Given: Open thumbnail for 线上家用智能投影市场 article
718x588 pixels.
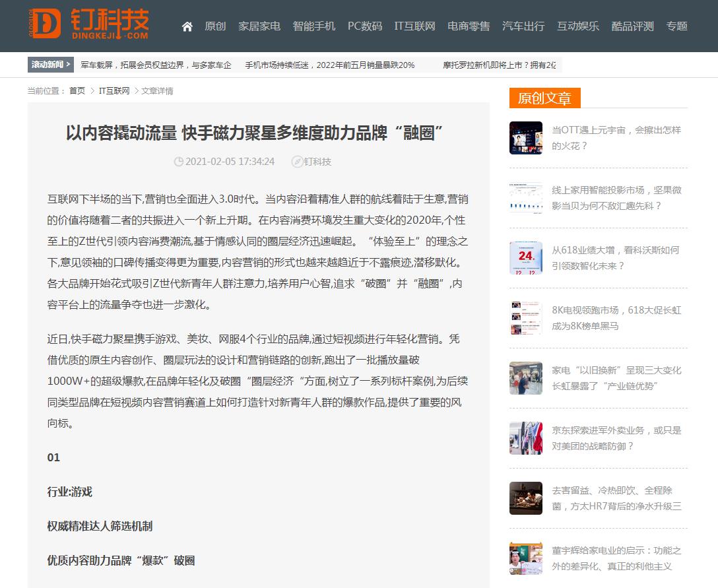Looking at the screenshot, I should [x=526, y=198].
